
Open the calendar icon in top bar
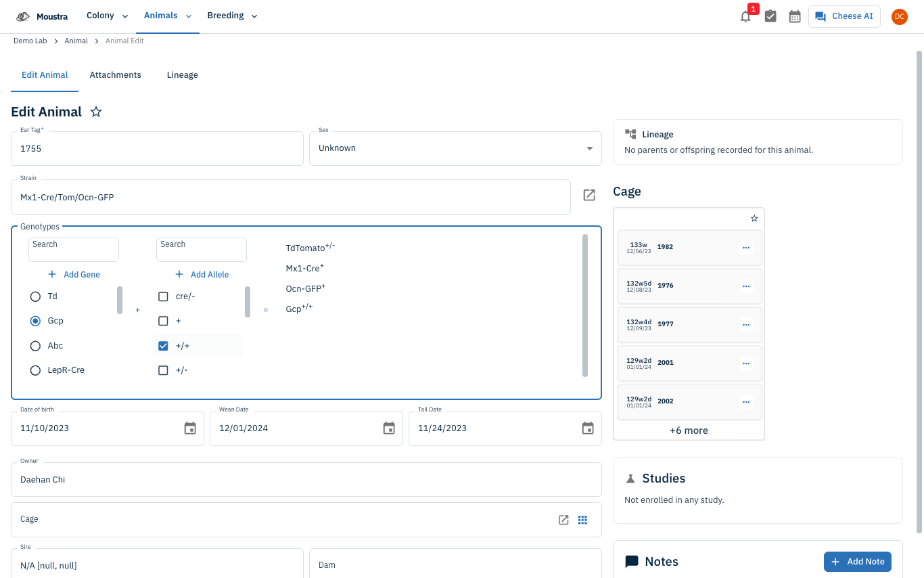click(x=795, y=16)
